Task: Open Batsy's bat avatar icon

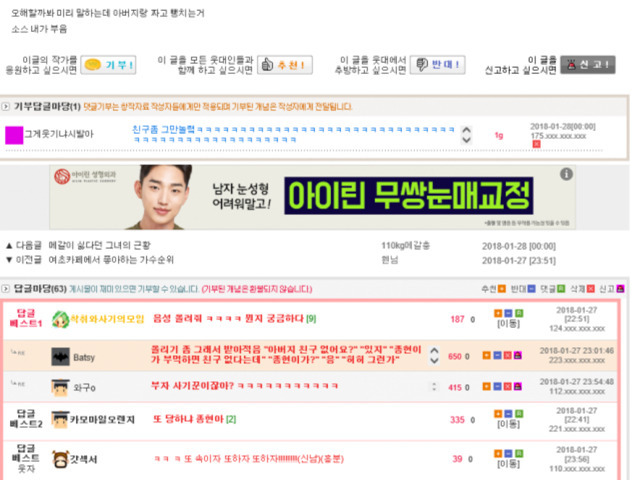Action: pos(60,357)
